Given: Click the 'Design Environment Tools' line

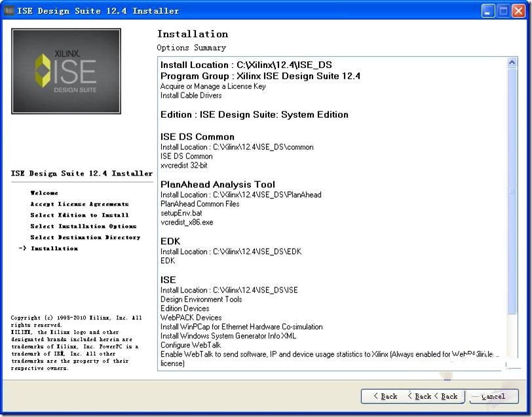Looking at the screenshot, I should pyautogui.click(x=201, y=299).
